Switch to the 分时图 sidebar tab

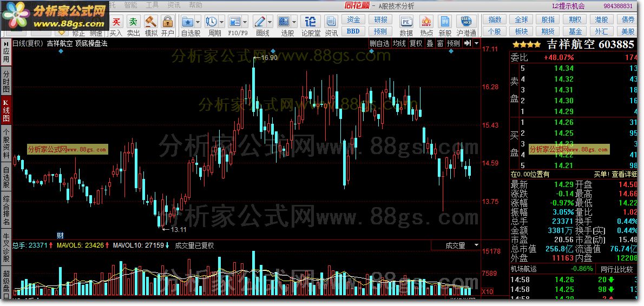coord(6,81)
